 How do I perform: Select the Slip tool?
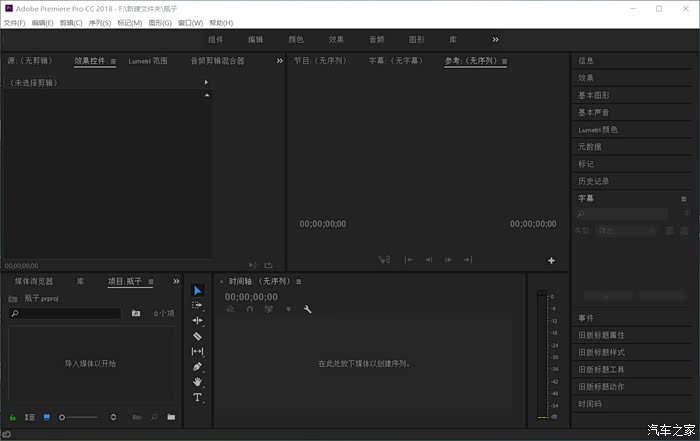[x=197, y=351]
